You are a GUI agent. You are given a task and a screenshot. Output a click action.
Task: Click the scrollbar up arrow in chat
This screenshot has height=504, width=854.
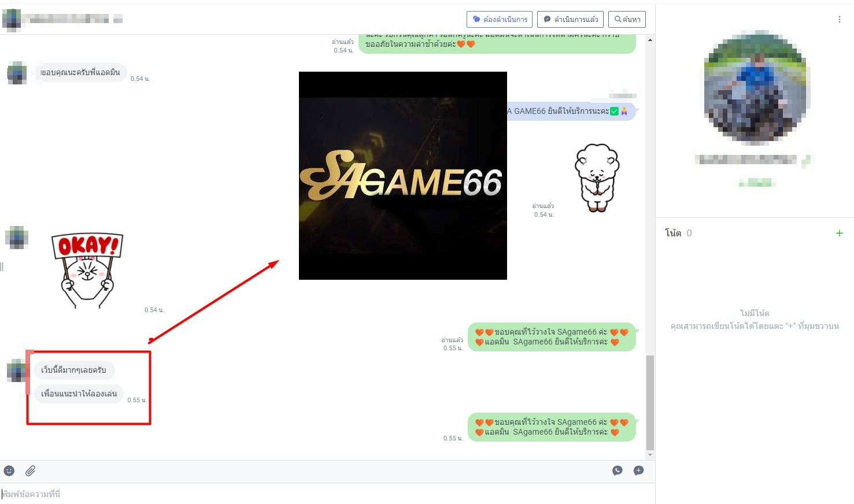click(650, 40)
